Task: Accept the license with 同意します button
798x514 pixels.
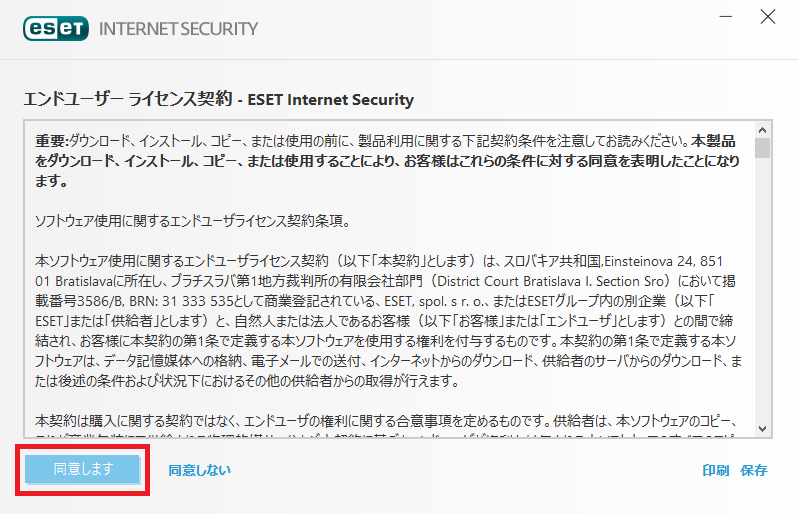Action: pos(82,469)
